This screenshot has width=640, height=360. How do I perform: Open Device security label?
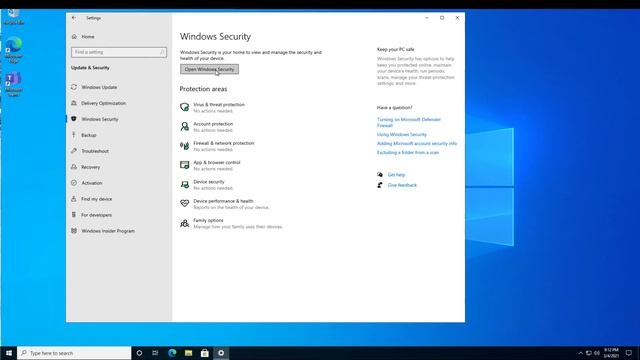tap(209, 182)
